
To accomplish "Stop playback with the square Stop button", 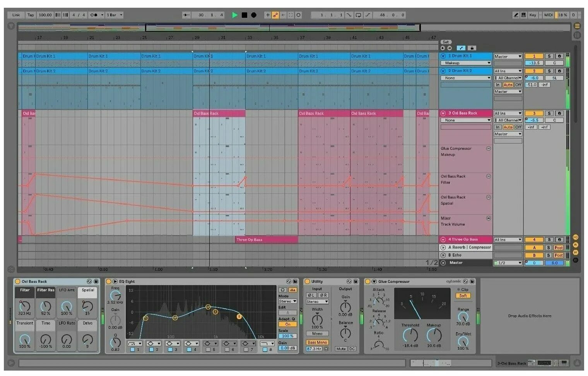I will (x=244, y=15).
